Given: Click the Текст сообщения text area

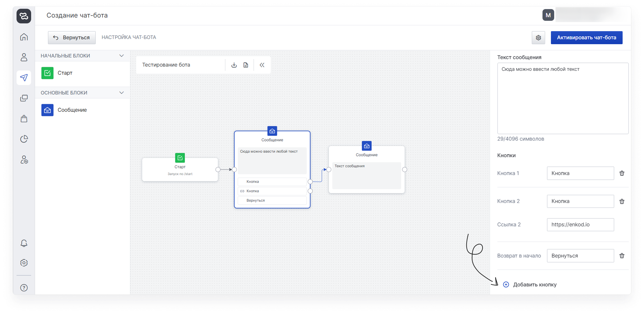Looking at the screenshot, I should pyautogui.click(x=563, y=98).
